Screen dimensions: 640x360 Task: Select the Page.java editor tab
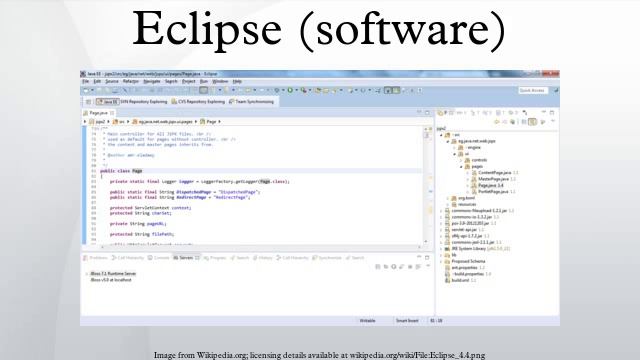98,113
